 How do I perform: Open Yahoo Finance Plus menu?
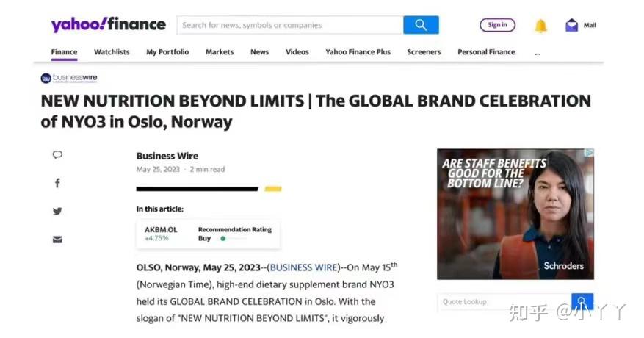(x=358, y=52)
